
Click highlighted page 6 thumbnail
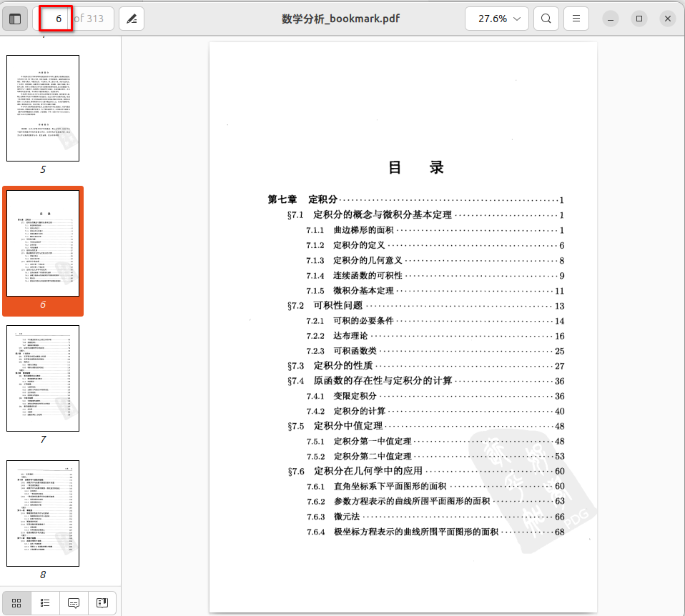(x=43, y=244)
